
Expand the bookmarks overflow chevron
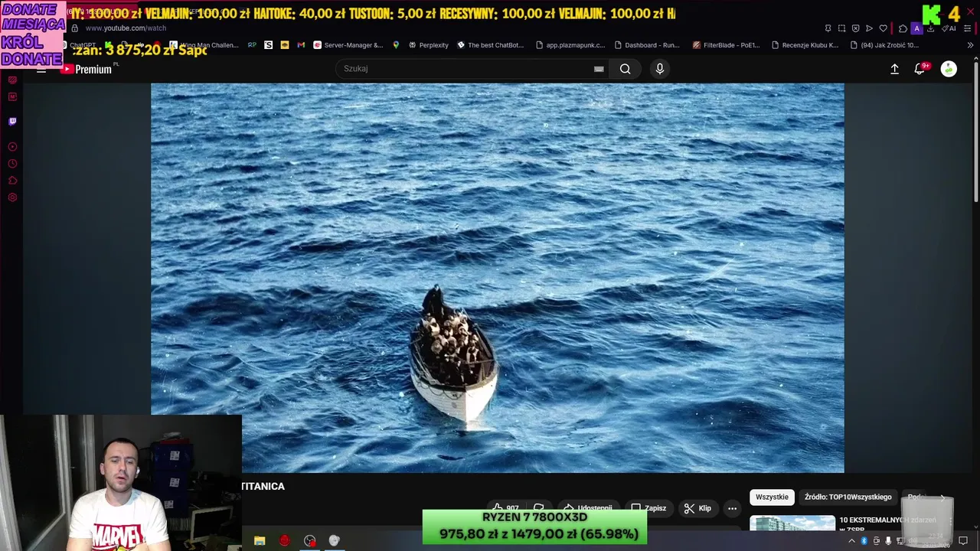coord(971,45)
